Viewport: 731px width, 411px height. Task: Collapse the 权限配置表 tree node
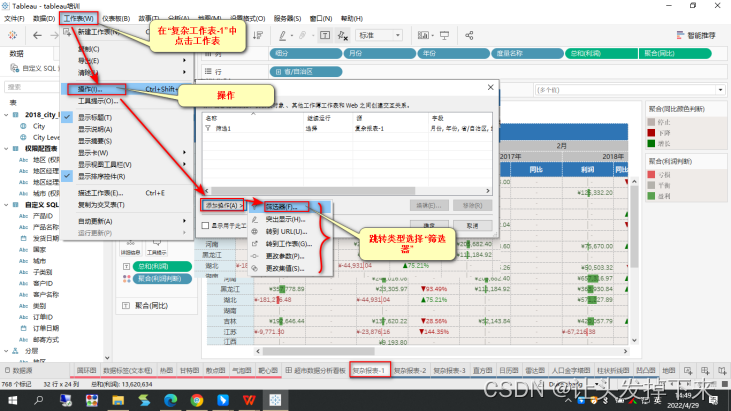point(7,149)
